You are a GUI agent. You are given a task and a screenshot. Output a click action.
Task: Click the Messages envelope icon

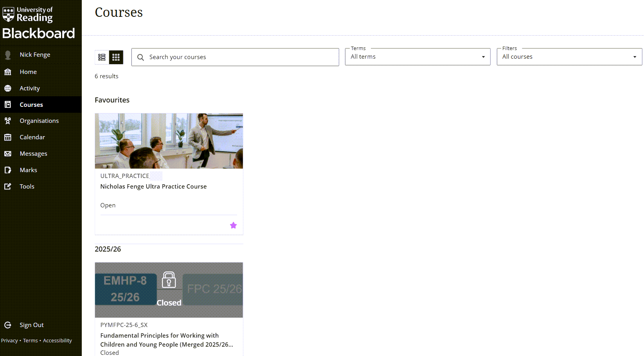point(8,154)
